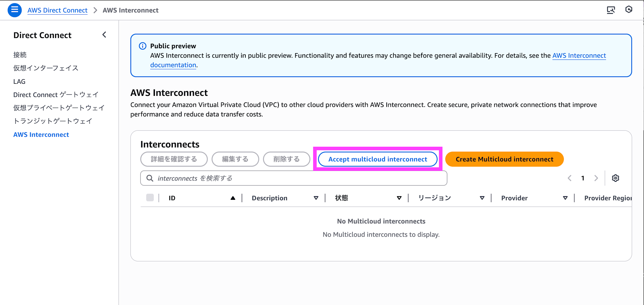
Task: Open table preferences gear icon
Action: (x=615, y=178)
